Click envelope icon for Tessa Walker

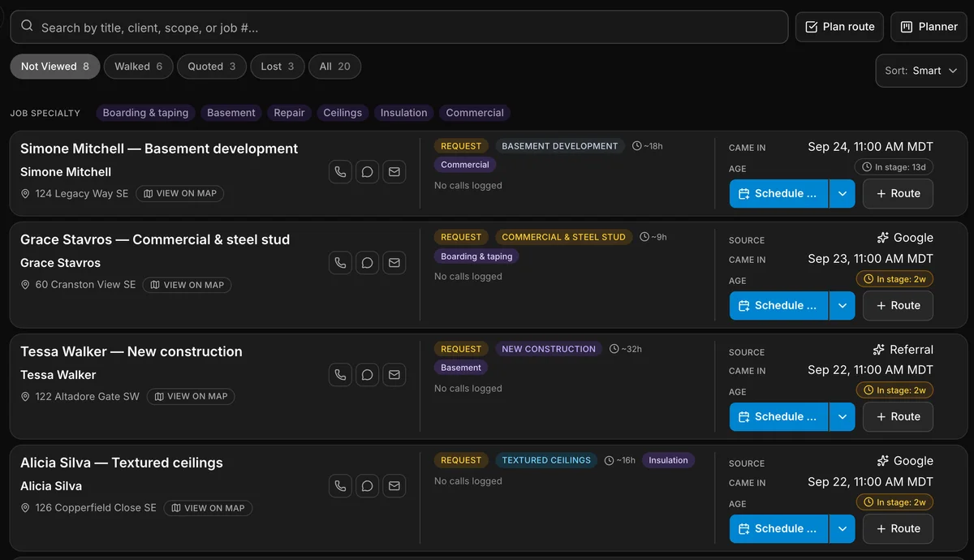pos(394,375)
